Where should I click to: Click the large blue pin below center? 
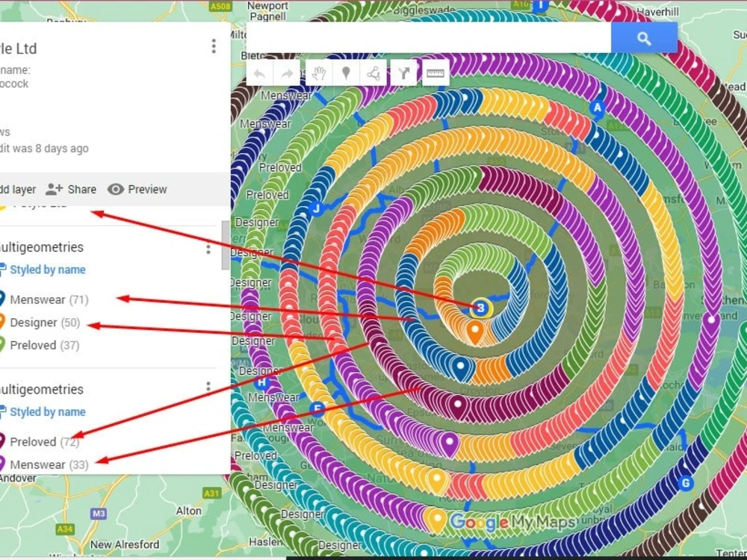pyautogui.click(x=460, y=369)
